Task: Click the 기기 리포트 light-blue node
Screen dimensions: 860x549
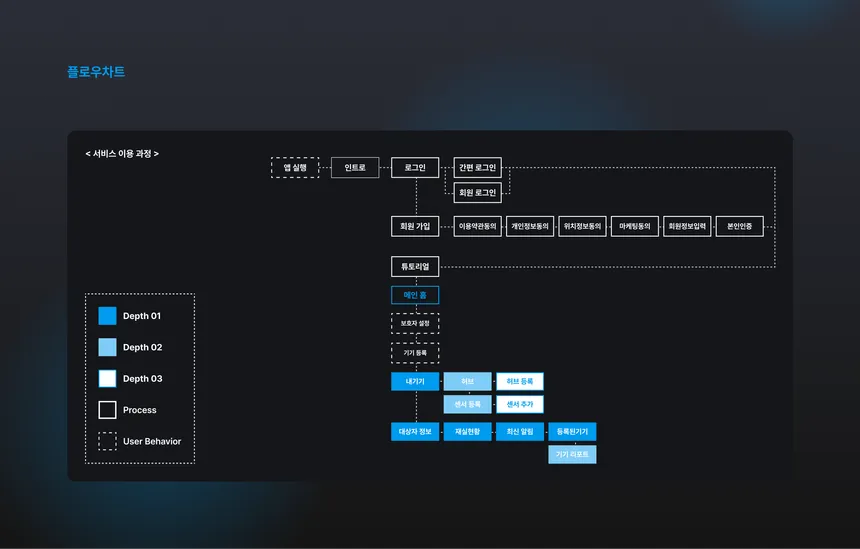Action: coord(573,455)
